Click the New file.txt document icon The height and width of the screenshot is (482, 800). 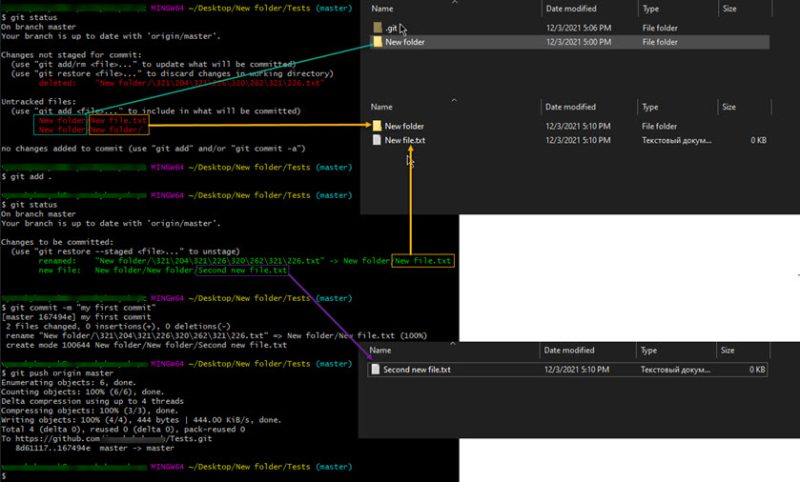(x=377, y=141)
